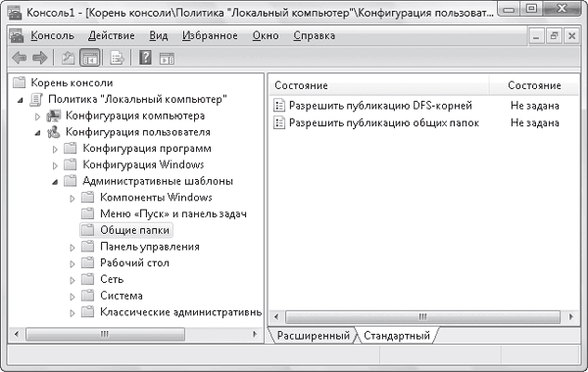Open Help with the question mark icon

click(x=145, y=58)
